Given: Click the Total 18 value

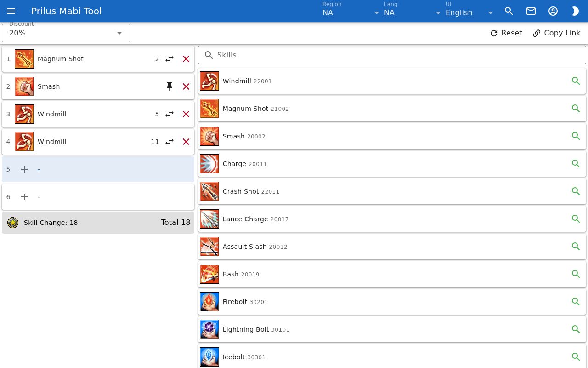Looking at the screenshot, I should (x=175, y=223).
